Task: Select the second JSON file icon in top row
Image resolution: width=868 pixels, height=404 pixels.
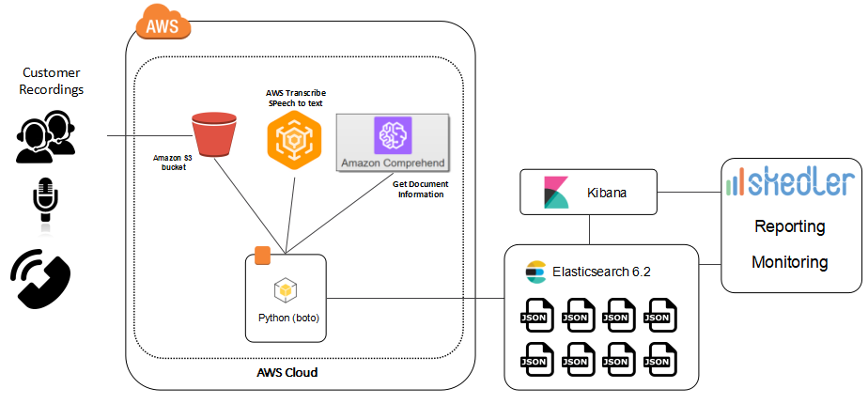Action: 581,315
